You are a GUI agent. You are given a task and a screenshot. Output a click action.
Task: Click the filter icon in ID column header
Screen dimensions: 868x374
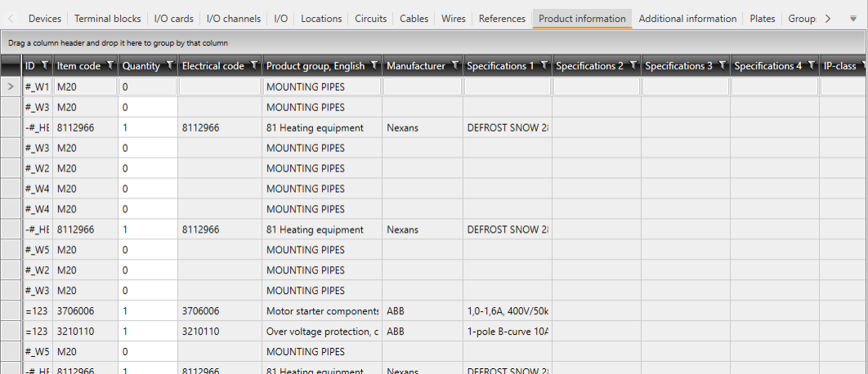pyautogui.click(x=44, y=65)
